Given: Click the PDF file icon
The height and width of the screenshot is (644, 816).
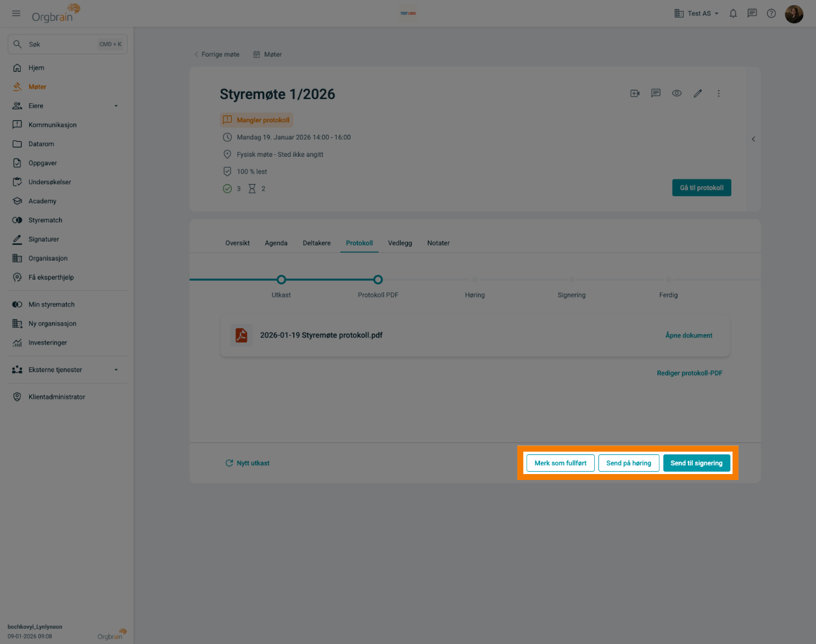Looking at the screenshot, I should (241, 336).
